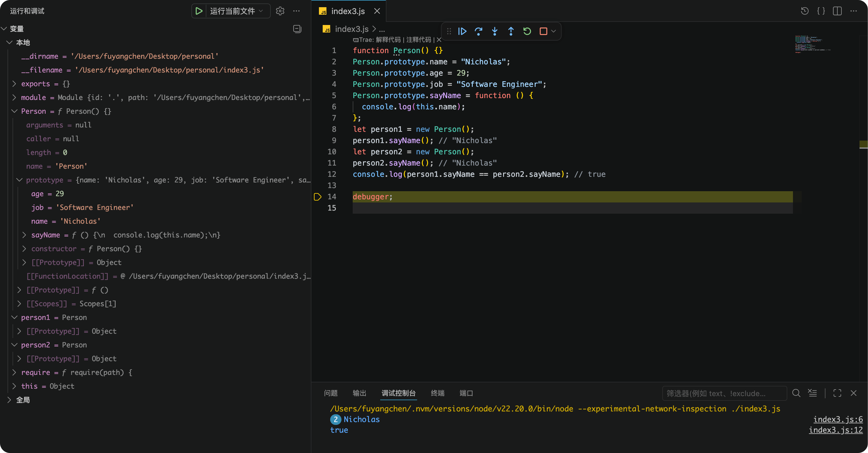868x453 pixels.
Task: Open launch.json settings gear icon
Action: [x=280, y=11]
